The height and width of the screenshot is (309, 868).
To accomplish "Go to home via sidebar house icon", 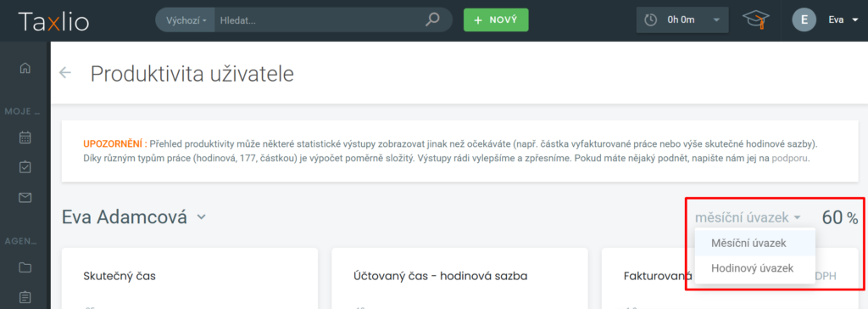I will (25, 68).
